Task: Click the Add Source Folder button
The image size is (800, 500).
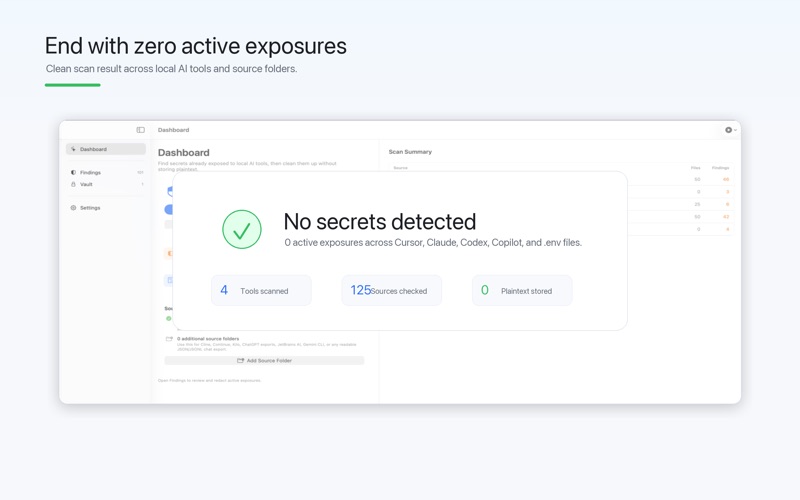Action: (264, 361)
